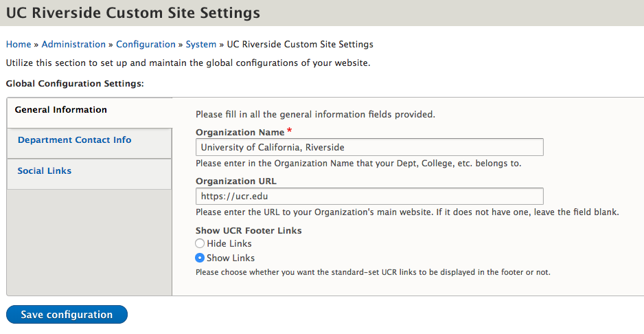
Task: Go to Configuration in the breadcrumb
Action: click(x=146, y=44)
